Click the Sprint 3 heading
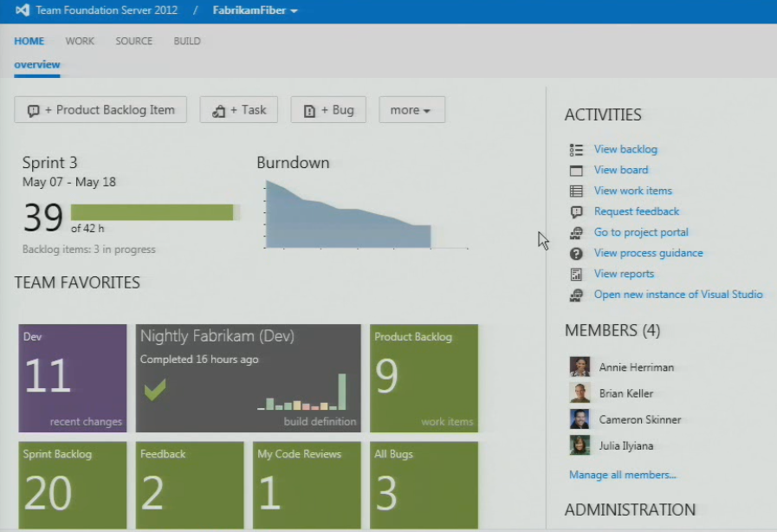 pyautogui.click(x=49, y=163)
